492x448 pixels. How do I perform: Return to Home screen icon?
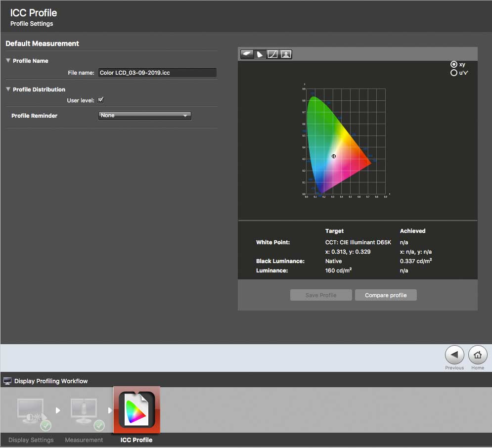click(x=478, y=355)
